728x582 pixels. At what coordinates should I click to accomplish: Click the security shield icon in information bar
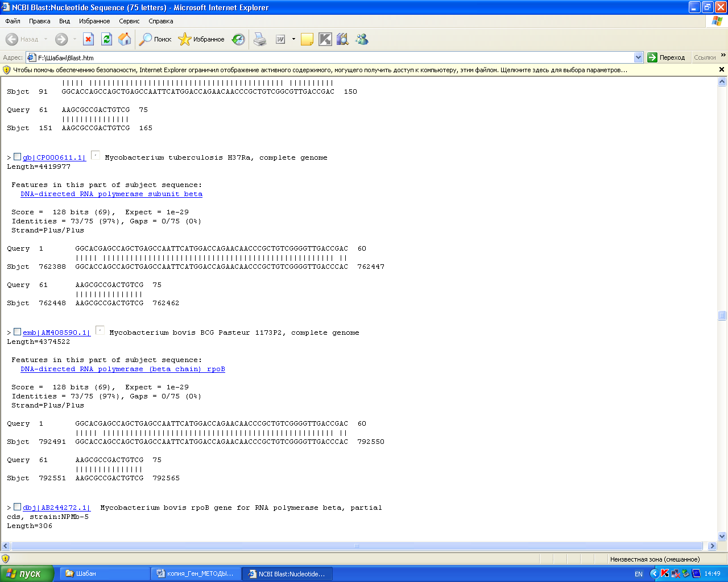coord(7,70)
